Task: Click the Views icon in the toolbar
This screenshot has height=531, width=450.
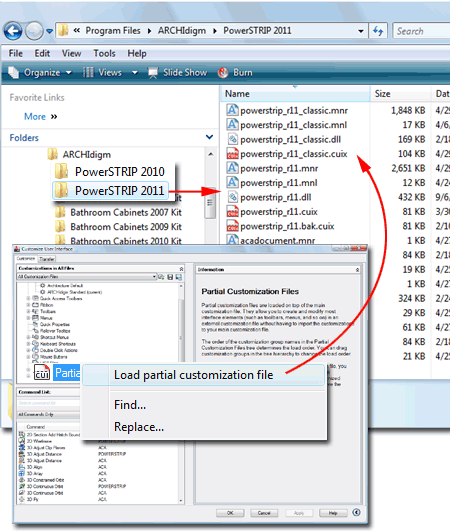Action: click(88, 72)
